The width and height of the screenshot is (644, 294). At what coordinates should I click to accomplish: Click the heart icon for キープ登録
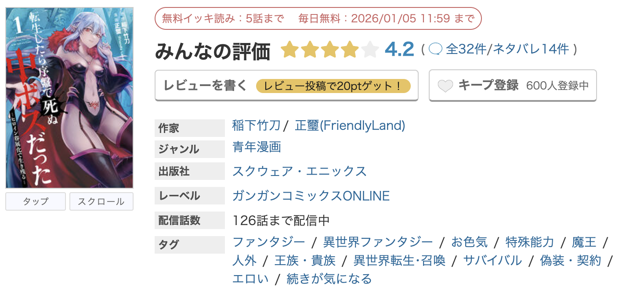click(x=446, y=85)
